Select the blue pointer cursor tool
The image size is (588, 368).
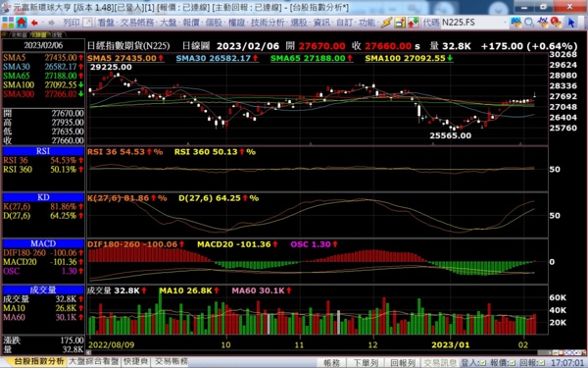[x=570, y=23]
